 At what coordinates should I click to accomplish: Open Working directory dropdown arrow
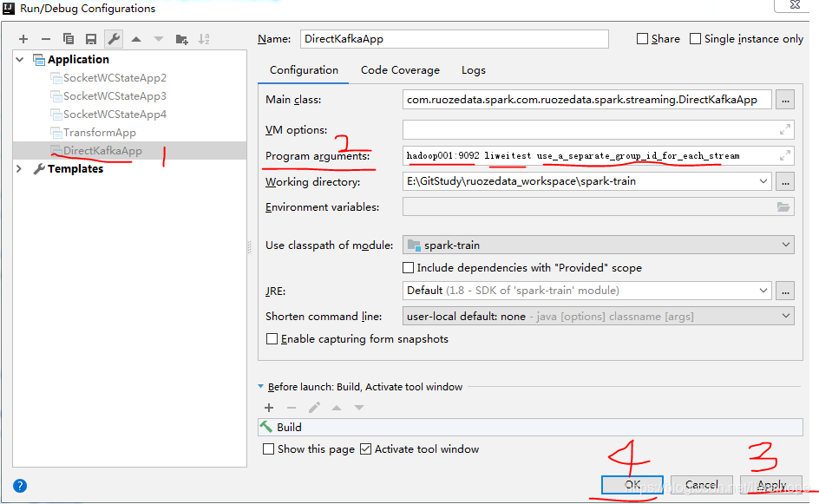(x=763, y=182)
